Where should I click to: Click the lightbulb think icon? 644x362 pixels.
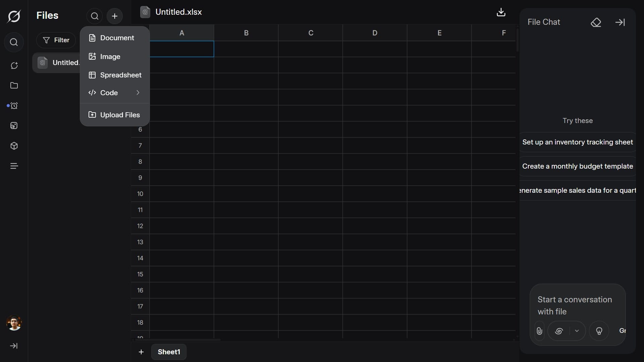tap(599, 331)
